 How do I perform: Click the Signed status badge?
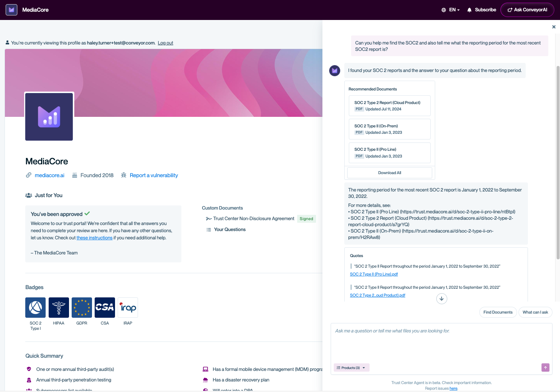(306, 219)
